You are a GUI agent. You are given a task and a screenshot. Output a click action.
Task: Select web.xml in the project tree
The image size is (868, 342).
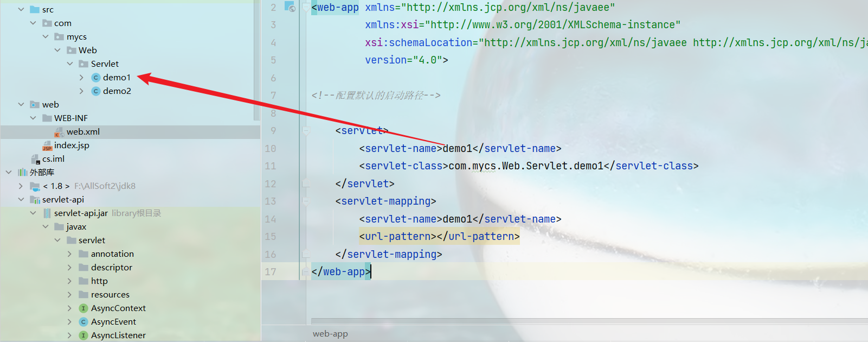130,132
